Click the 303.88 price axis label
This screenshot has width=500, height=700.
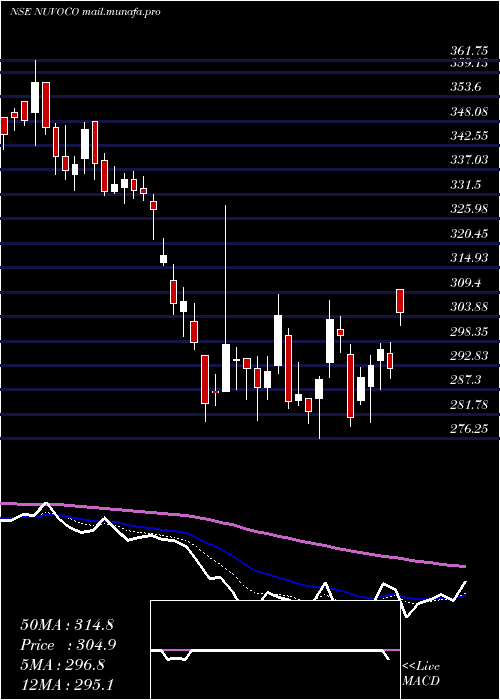[468, 307]
